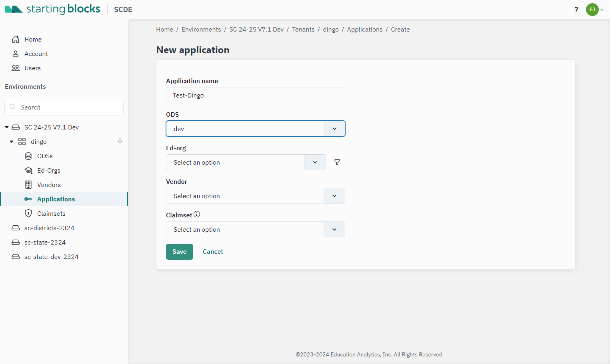Open the Ed-org filter funnel icon
This screenshot has height=364, width=610.
click(x=337, y=162)
